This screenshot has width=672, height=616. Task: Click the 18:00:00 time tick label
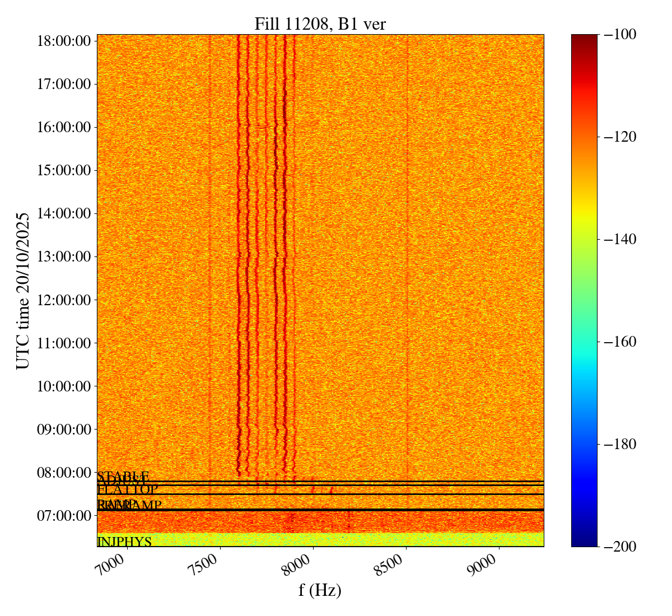tap(64, 41)
